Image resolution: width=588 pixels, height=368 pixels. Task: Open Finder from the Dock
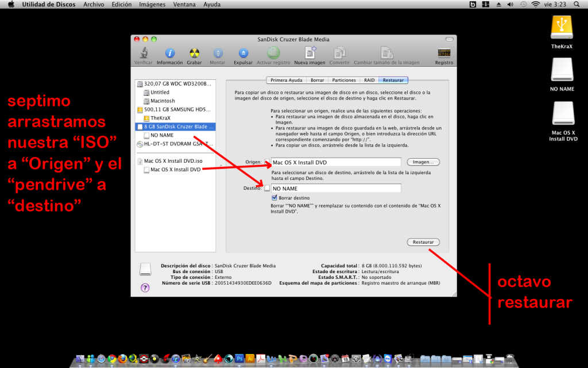click(80, 359)
